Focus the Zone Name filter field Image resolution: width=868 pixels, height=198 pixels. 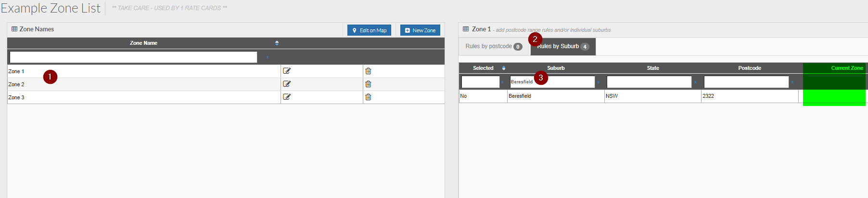(133, 57)
